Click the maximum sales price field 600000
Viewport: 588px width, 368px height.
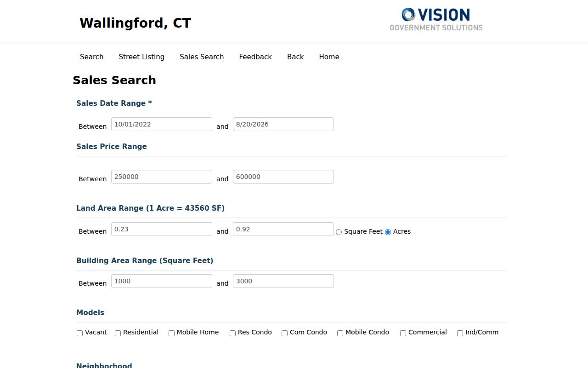[x=283, y=177]
